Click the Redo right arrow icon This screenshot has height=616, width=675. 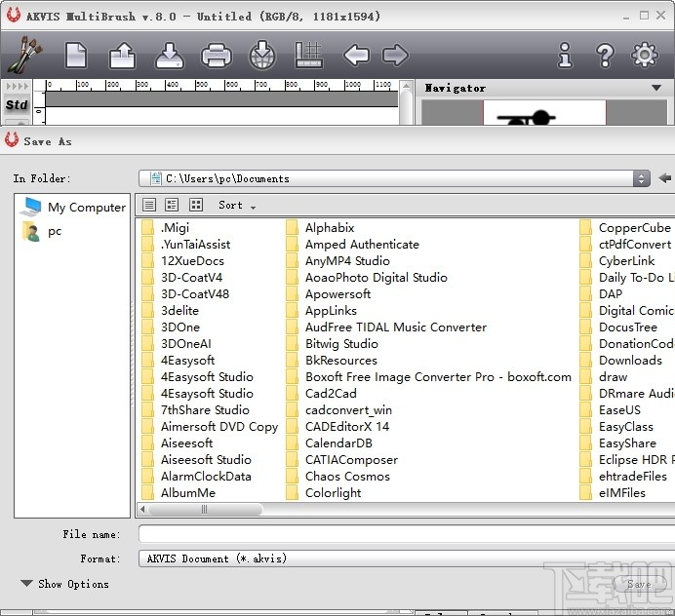coord(395,55)
